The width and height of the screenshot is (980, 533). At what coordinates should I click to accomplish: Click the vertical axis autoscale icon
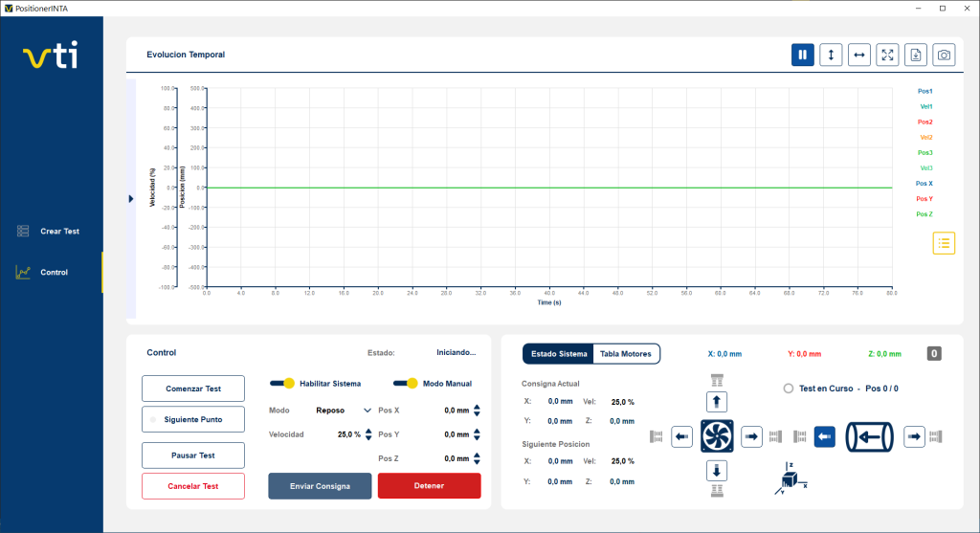click(x=831, y=56)
